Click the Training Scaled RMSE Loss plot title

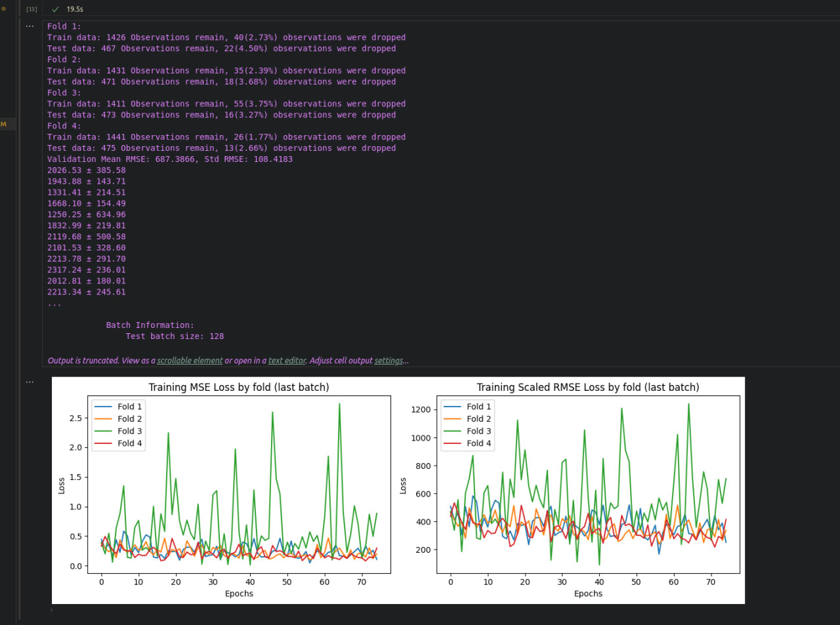tap(587, 387)
